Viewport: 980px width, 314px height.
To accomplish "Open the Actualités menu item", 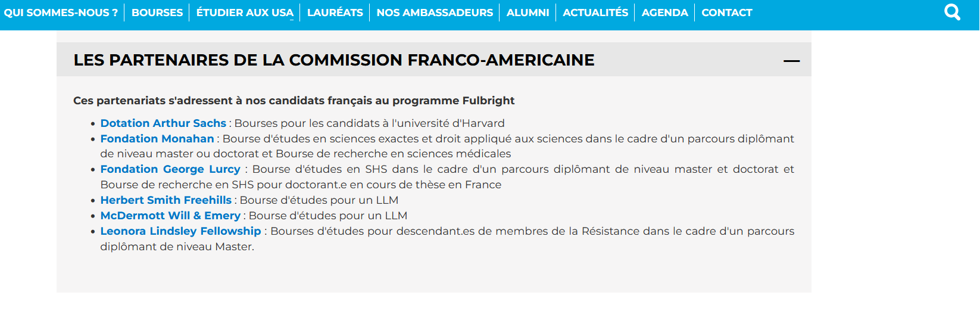I will point(595,13).
